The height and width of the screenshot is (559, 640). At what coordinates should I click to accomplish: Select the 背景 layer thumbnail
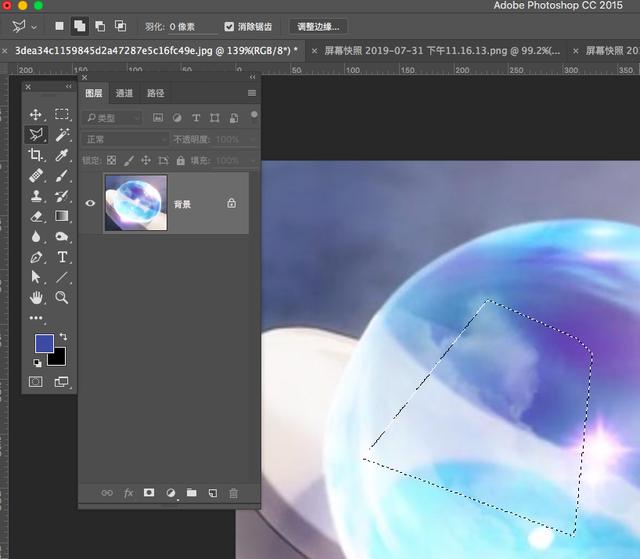coord(136,203)
